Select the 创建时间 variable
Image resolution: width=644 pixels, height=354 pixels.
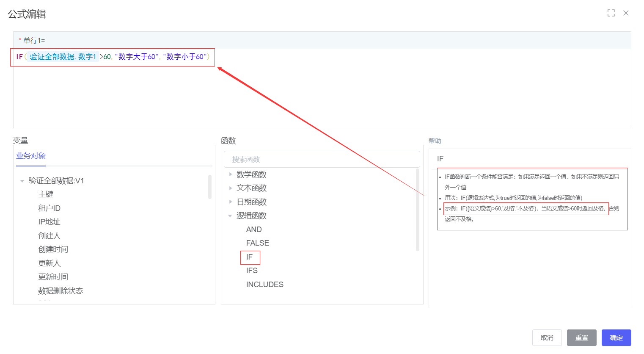click(53, 249)
